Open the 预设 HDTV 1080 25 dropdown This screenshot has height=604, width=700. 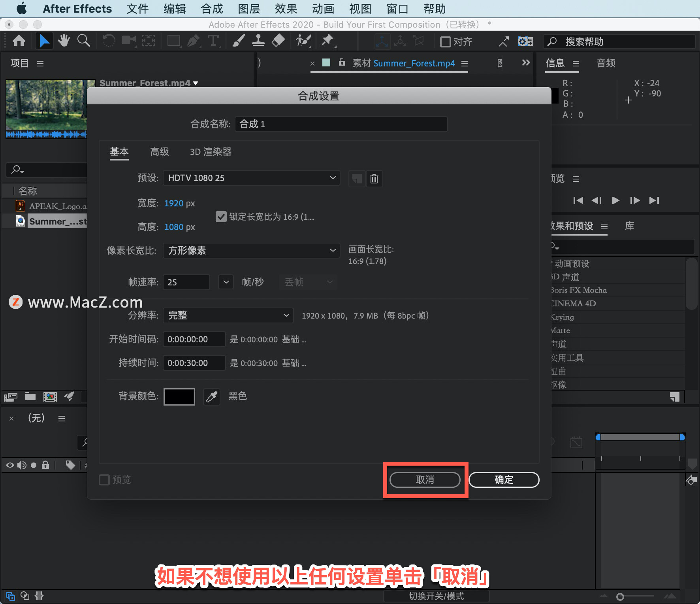coord(252,178)
